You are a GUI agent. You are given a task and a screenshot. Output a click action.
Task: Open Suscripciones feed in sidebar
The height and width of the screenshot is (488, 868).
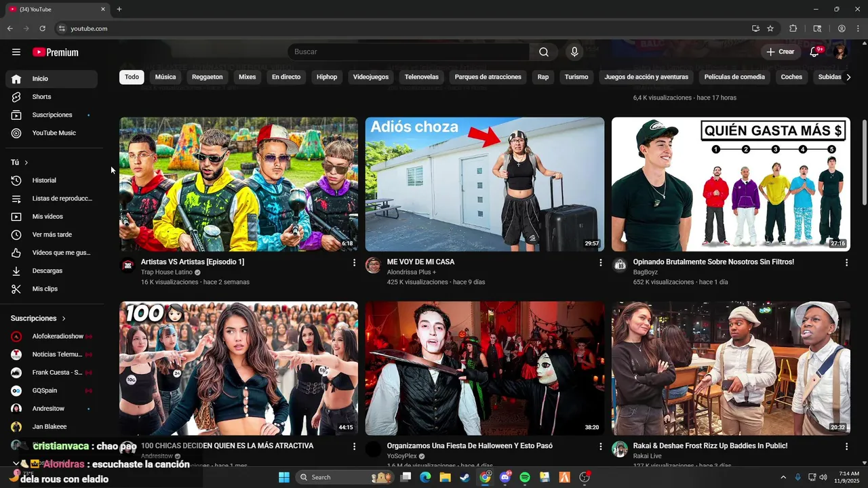coord(52,115)
